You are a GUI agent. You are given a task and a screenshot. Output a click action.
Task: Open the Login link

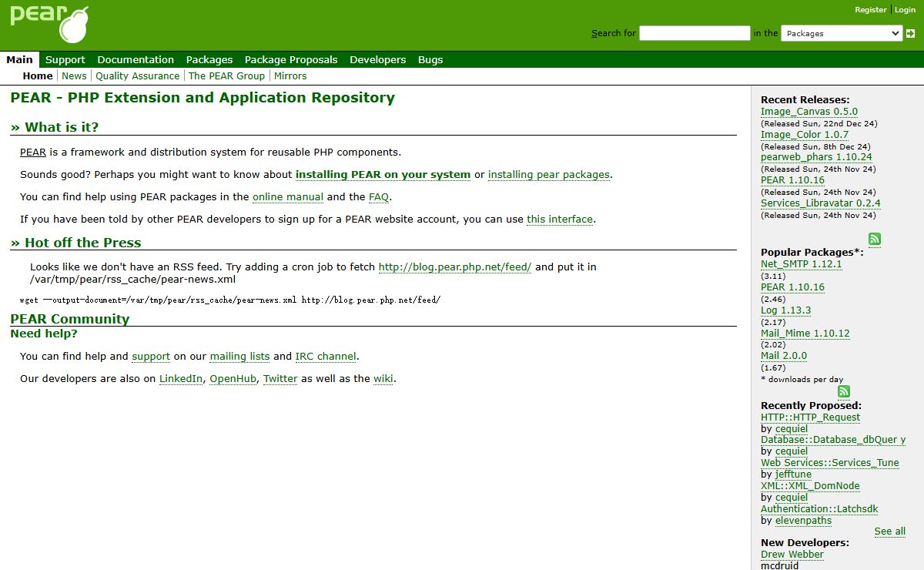coord(905,10)
